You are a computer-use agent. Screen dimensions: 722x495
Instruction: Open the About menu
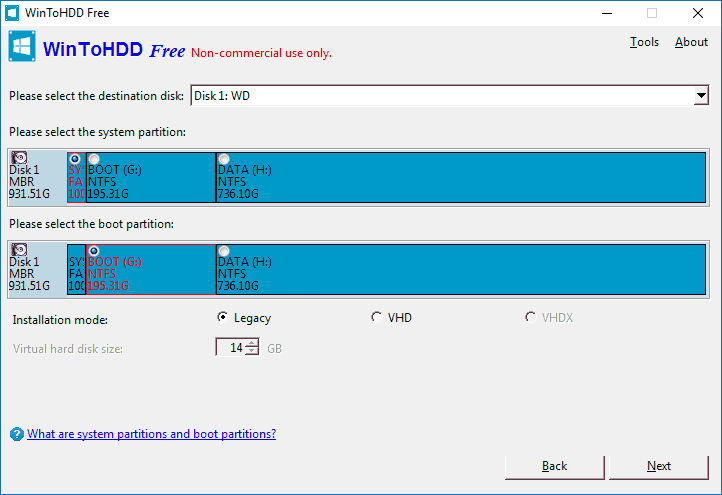691,42
